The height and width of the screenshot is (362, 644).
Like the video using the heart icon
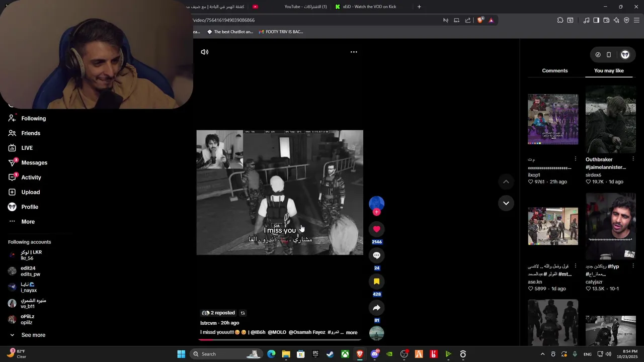376,229
